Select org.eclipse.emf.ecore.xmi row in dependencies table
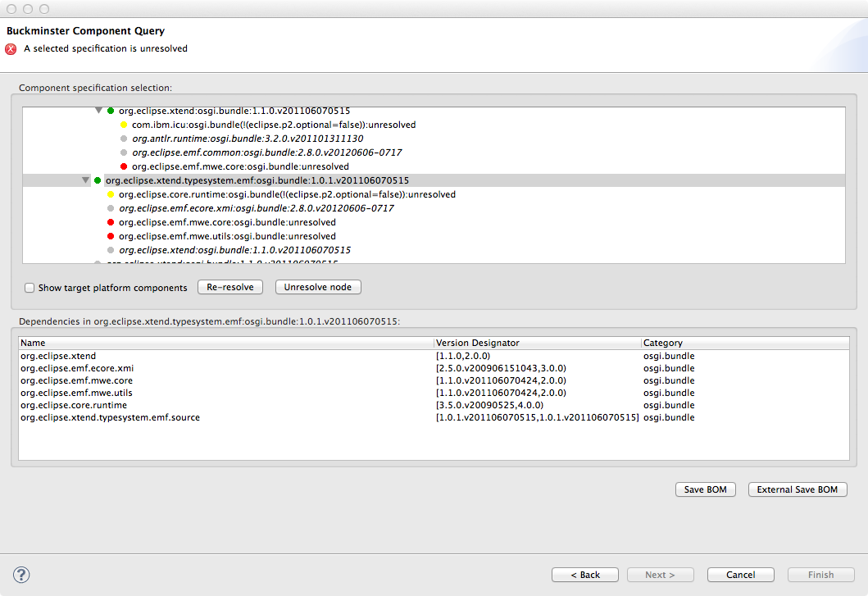Viewport: 868px width, 596px height. tap(434, 368)
